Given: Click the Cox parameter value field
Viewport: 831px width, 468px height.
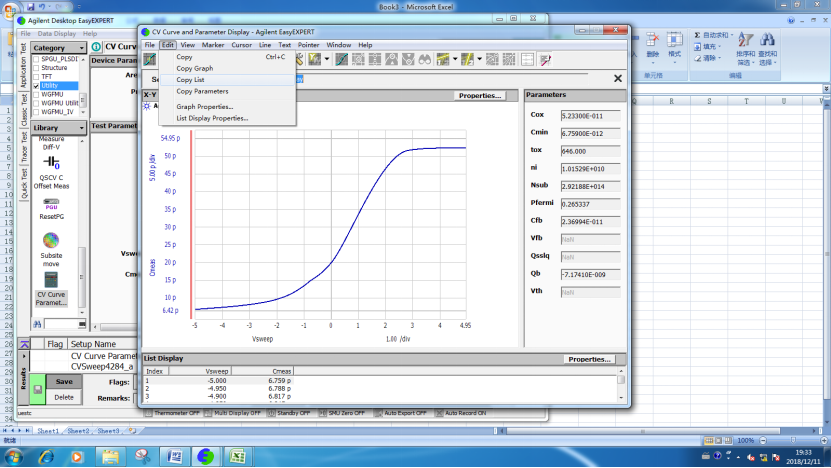Looking at the screenshot, I should coord(590,116).
